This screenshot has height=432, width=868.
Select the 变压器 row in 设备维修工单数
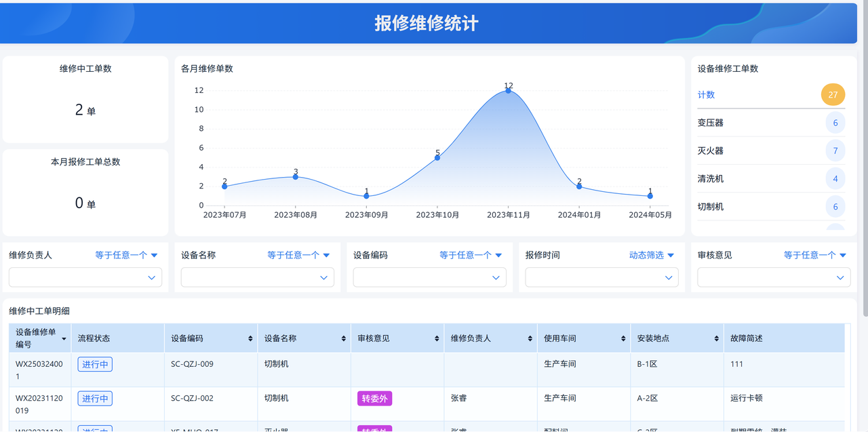pyautogui.click(x=772, y=123)
